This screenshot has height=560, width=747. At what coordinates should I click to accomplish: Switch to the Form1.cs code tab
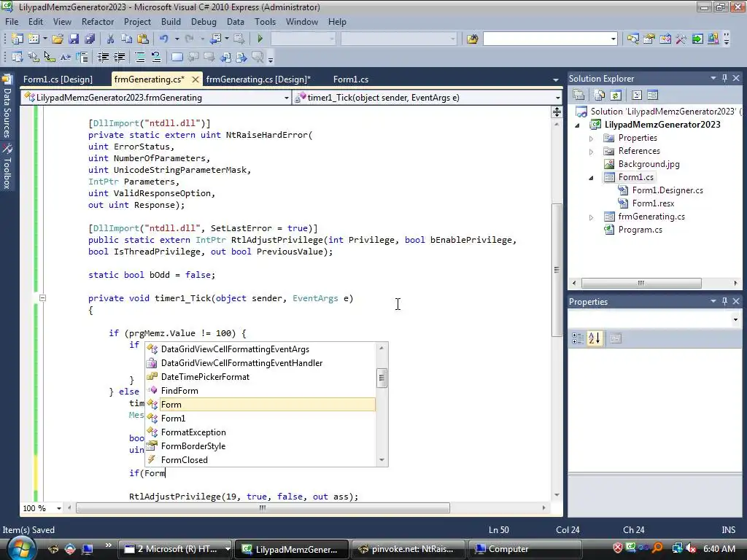(x=351, y=79)
